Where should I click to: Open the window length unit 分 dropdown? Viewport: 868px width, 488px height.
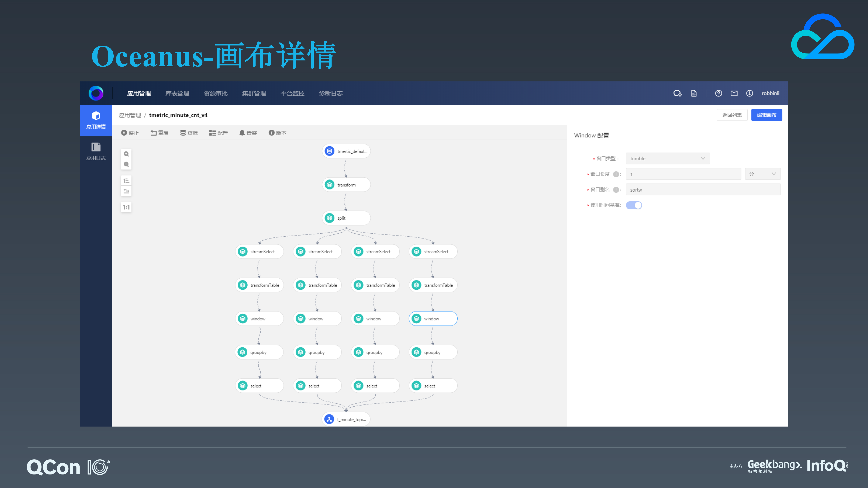(763, 174)
